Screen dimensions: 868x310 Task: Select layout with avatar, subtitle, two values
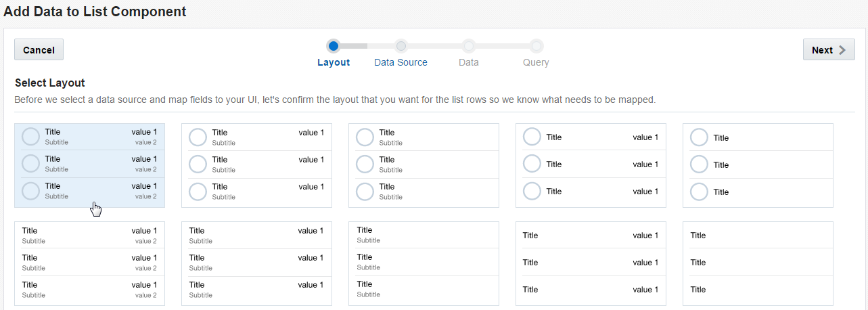point(89,164)
